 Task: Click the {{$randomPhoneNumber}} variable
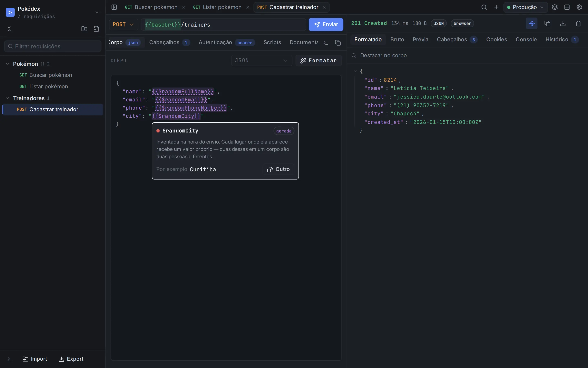[191, 108]
